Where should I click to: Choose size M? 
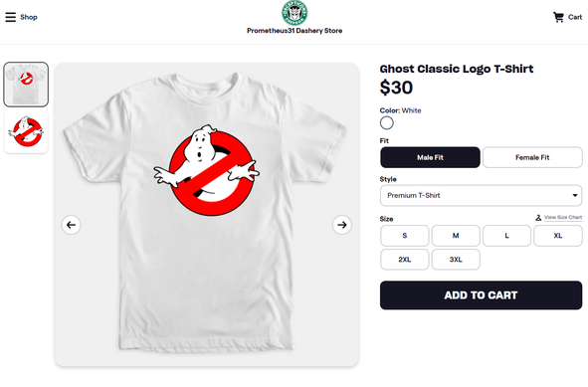456,236
